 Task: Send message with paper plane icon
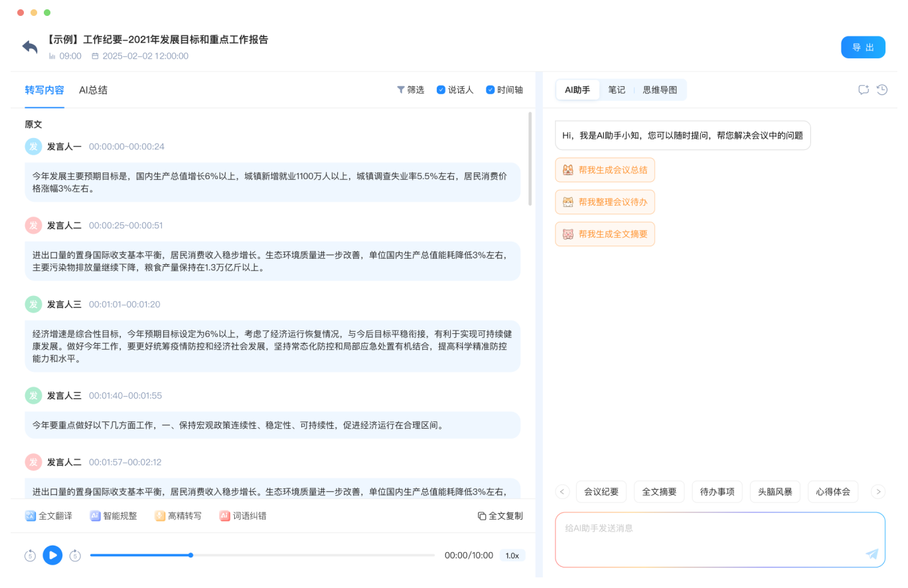coord(872,554)
